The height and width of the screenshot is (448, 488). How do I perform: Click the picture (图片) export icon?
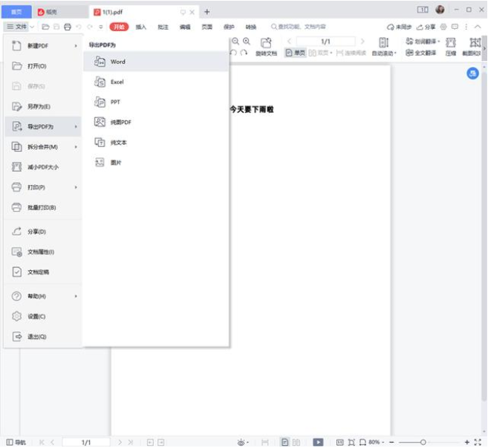click(100, 162)
